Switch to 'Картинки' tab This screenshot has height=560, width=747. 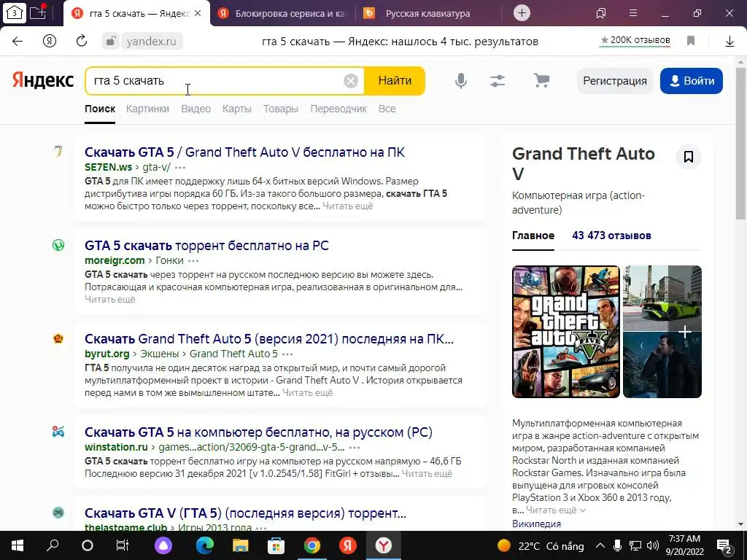(x=147, y=109)
